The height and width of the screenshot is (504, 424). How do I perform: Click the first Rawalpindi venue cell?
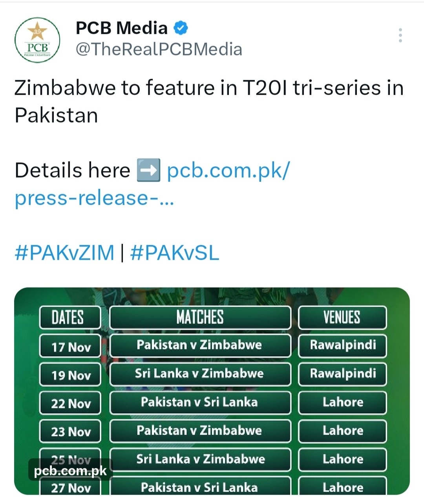point(342,345)
